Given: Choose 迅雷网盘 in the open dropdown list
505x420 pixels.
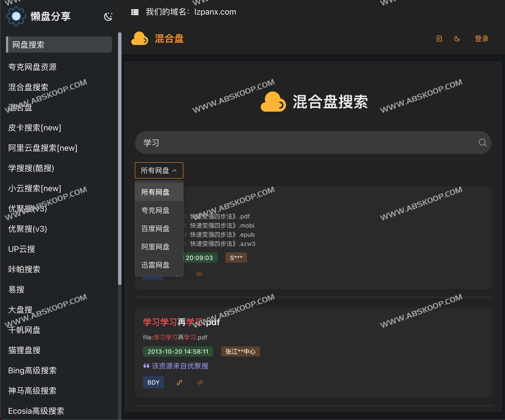Looking at the screenshot, I should coord(155,265).
